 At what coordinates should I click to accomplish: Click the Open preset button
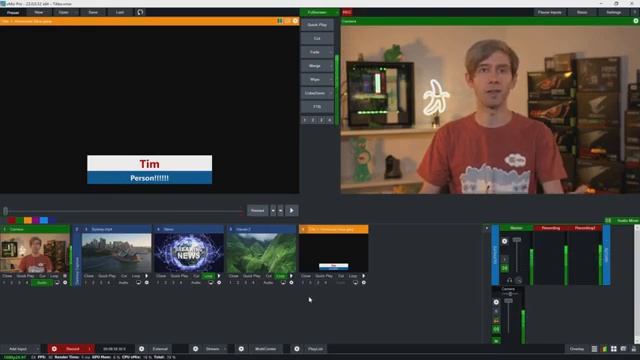[64, 12]
